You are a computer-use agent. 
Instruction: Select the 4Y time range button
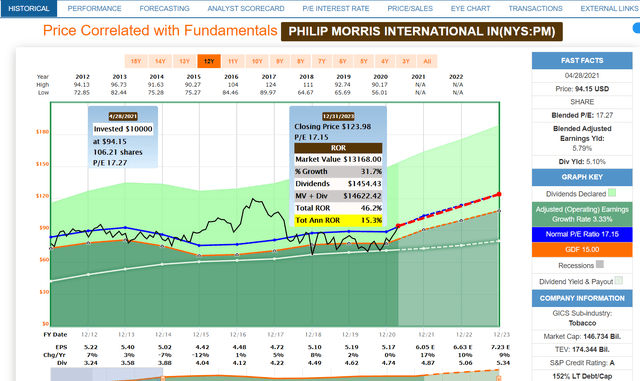click(385, 61)
